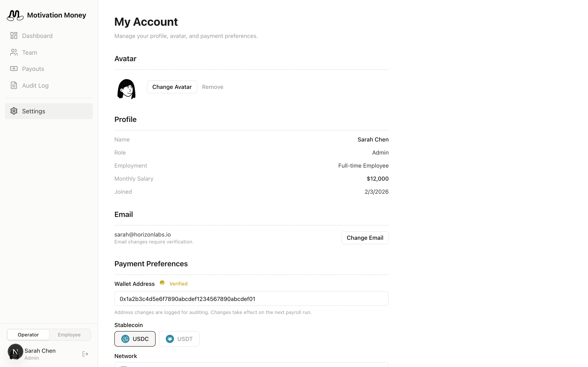This screenshot has height=367, width=588.
Task: Click the Dashboard grid icon in sidebar
Action: 14,36
